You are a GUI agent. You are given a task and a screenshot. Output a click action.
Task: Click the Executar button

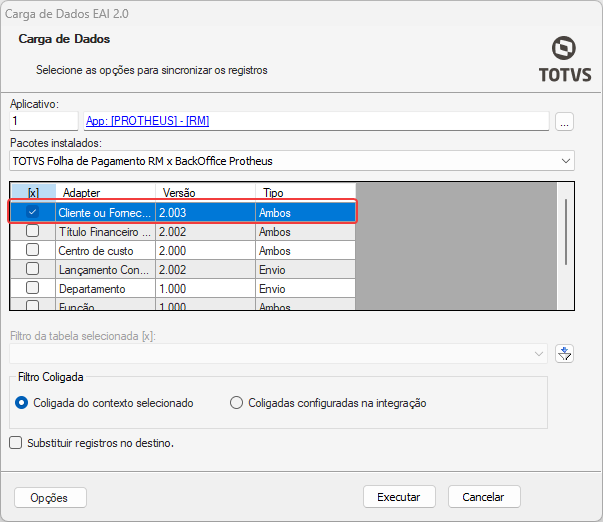pos(399,497)
